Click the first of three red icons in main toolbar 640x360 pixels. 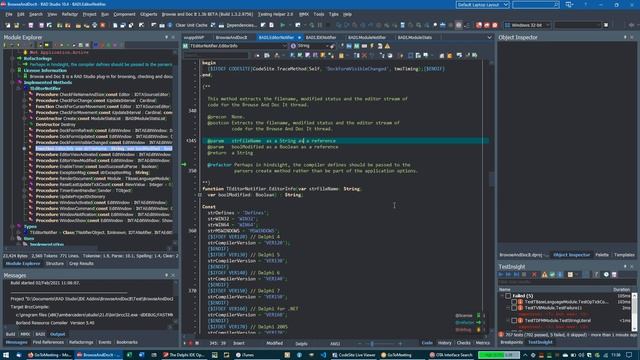point(479,25)
